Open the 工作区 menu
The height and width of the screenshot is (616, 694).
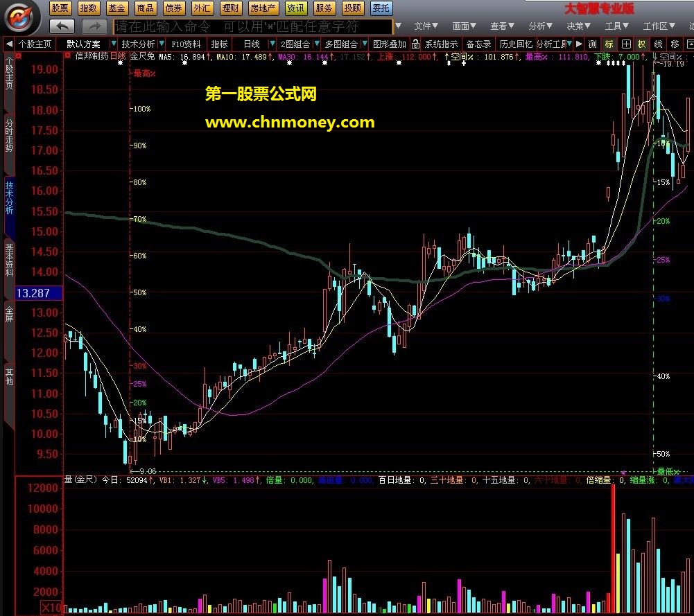pos(659,26)
